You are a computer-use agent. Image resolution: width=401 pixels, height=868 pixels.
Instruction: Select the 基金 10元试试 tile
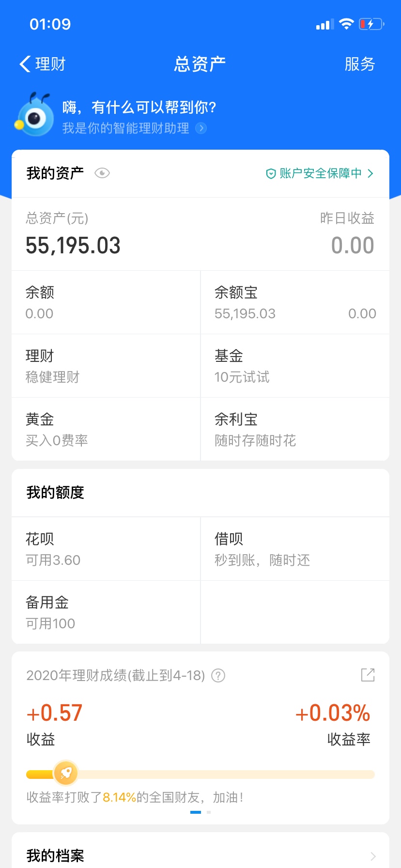coord(295,366)
